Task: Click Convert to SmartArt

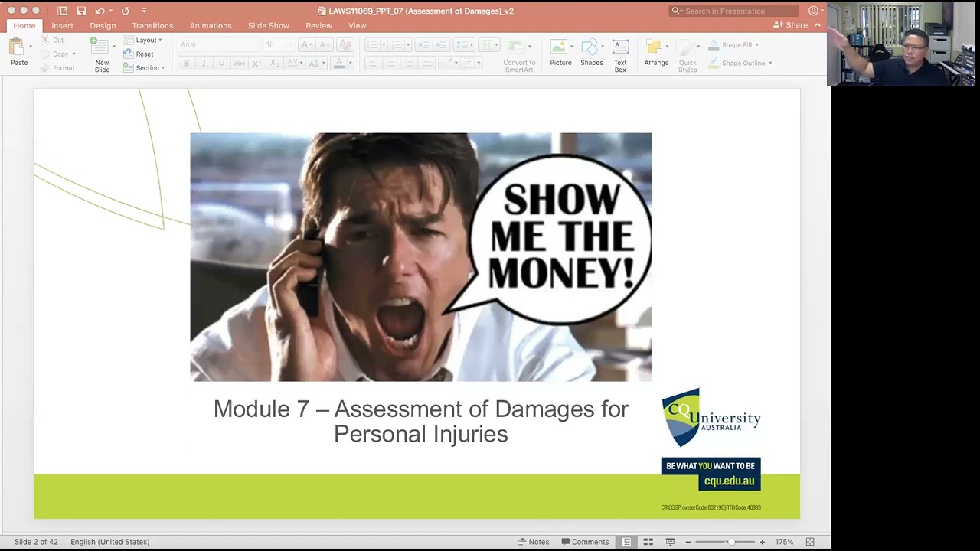Action: pyautogui.click(x=519, y=55)
